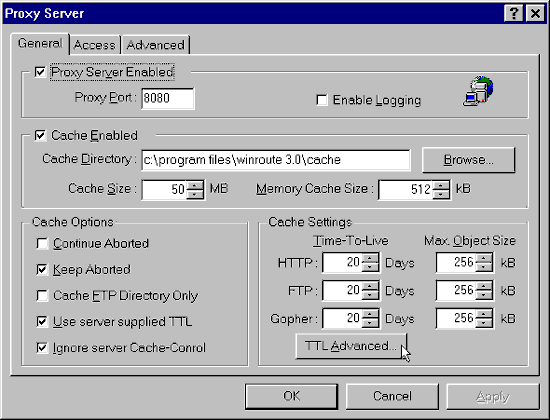Toggle Ignore server Cache-Conrol checkbox

[42, 348]
